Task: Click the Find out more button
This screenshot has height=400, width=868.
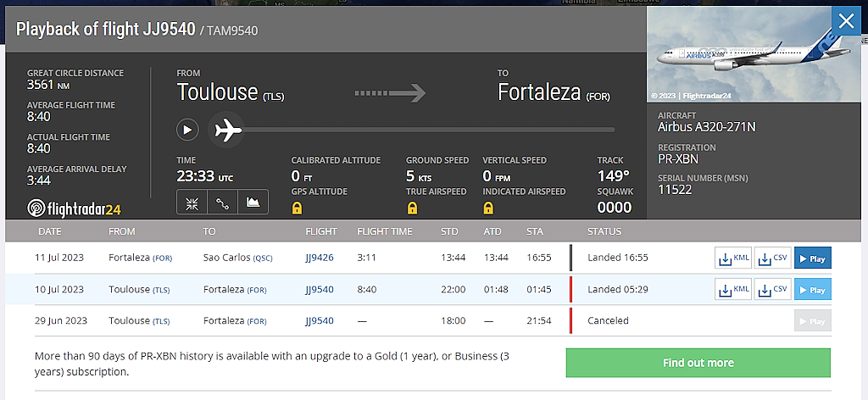Action: click(x=698, y=363)
